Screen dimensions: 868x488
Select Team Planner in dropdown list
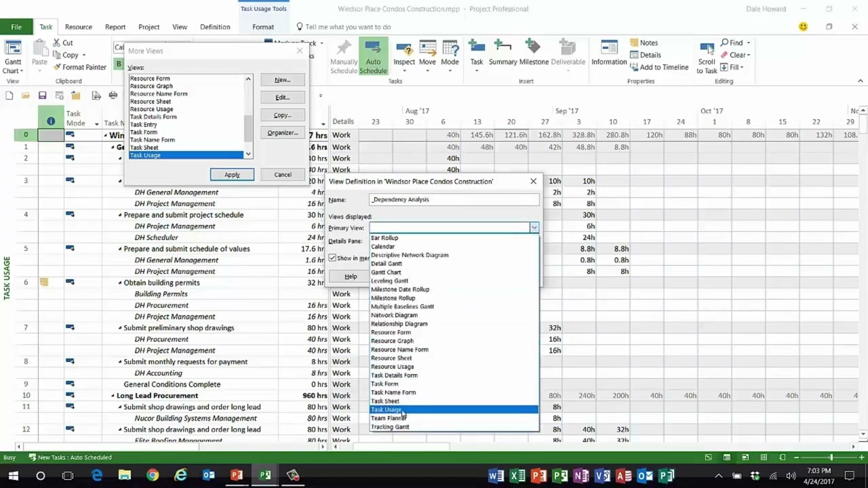454,418
